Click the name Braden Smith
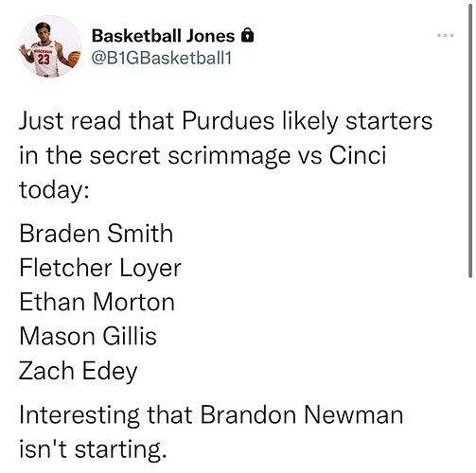 (97, 234)
